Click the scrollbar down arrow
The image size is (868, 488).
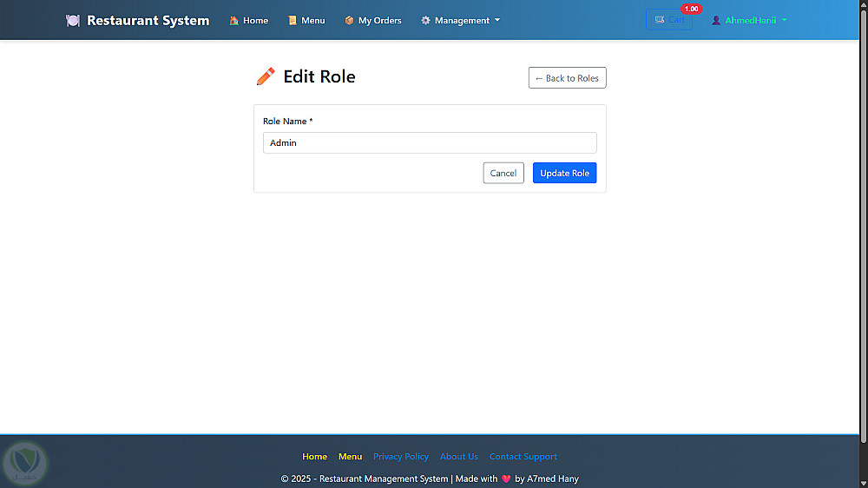[864, 484]
